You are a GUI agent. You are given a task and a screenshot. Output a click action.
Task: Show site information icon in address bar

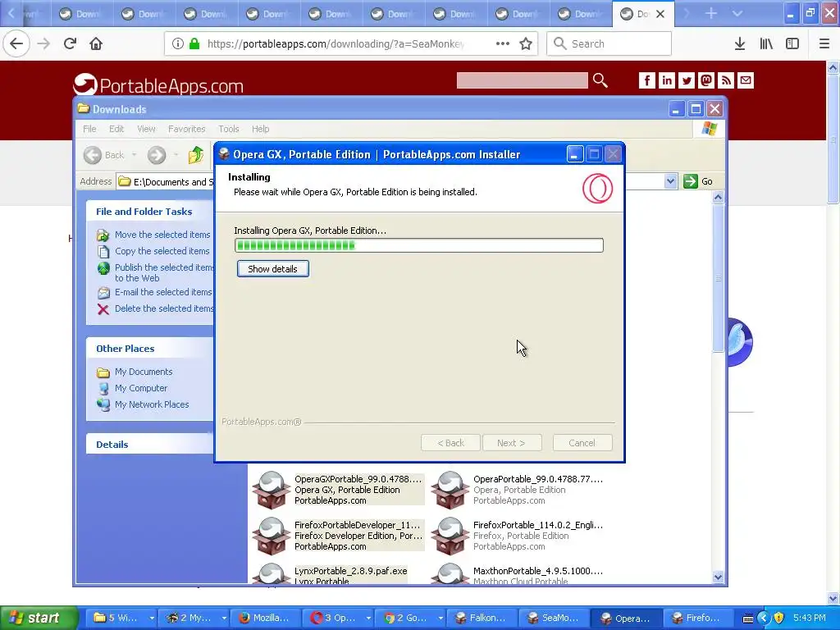[177, 43]
